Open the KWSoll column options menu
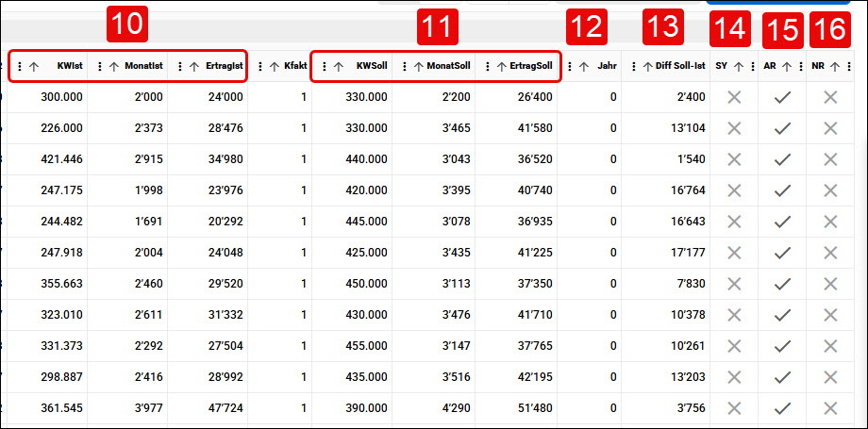This screenshot has width=868, height=429. [x=325, y=66]
